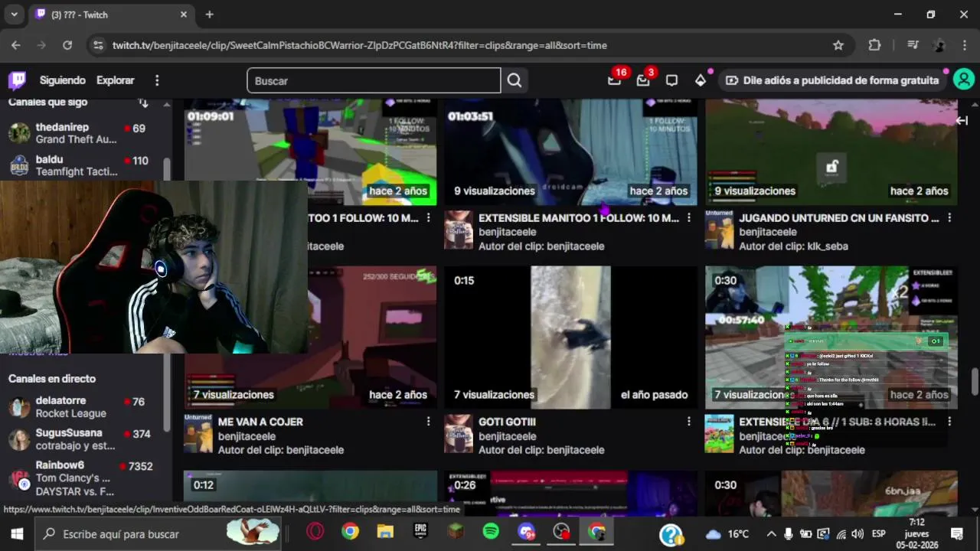Open the more options menu next to Explorar
Screen dimensions: 980x551
point(157,80)
